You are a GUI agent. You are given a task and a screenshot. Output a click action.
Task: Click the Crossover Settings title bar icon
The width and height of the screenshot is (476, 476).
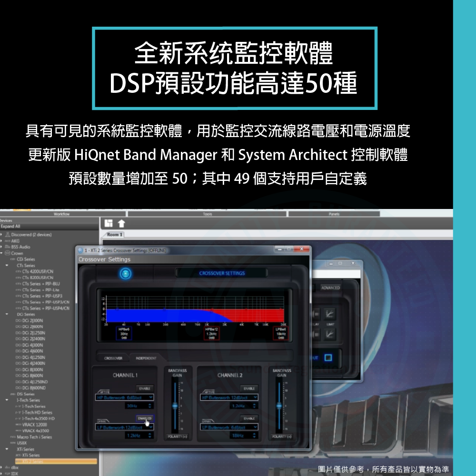pos(80,250)
